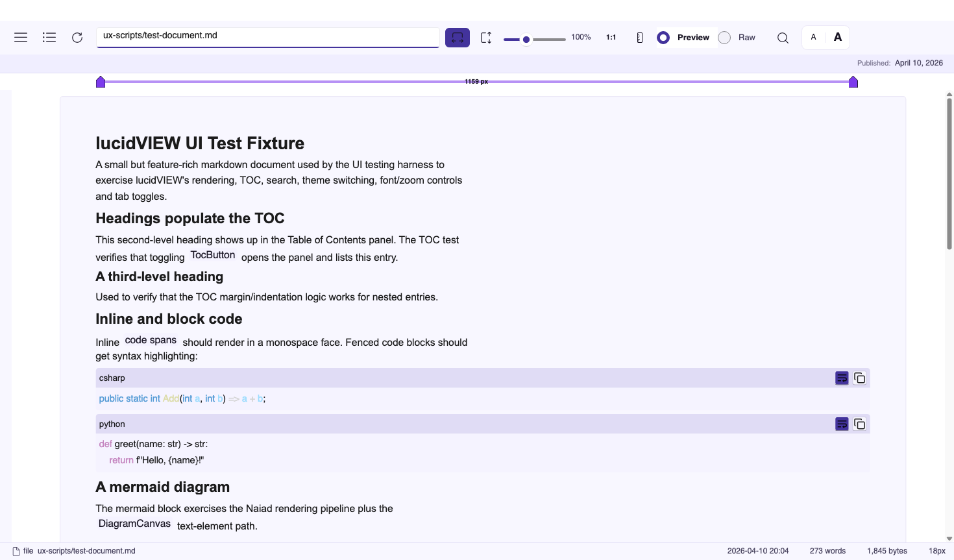Toggle the fit-width button
Viewport: 954px width, 560px height.
[458, 38]
